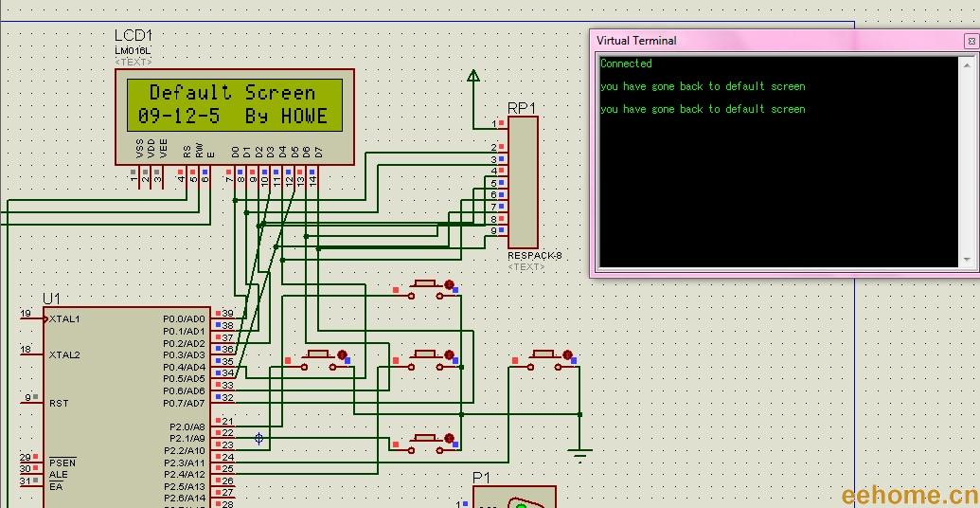Click the P2.4/A12 pin label
This screenshot has height=508, width=980.
185,475
